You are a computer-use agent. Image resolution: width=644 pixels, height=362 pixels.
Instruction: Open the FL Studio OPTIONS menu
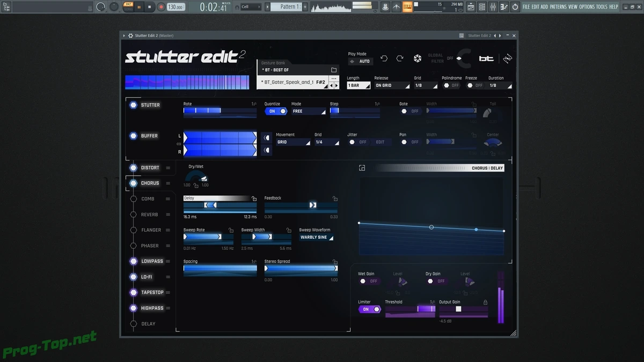coord(587,7)
